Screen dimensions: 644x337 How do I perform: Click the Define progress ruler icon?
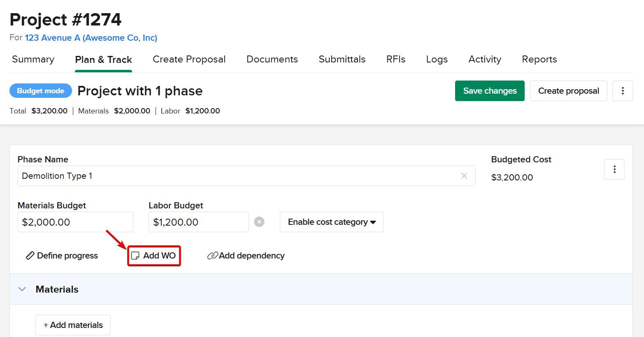click(30, 256)
